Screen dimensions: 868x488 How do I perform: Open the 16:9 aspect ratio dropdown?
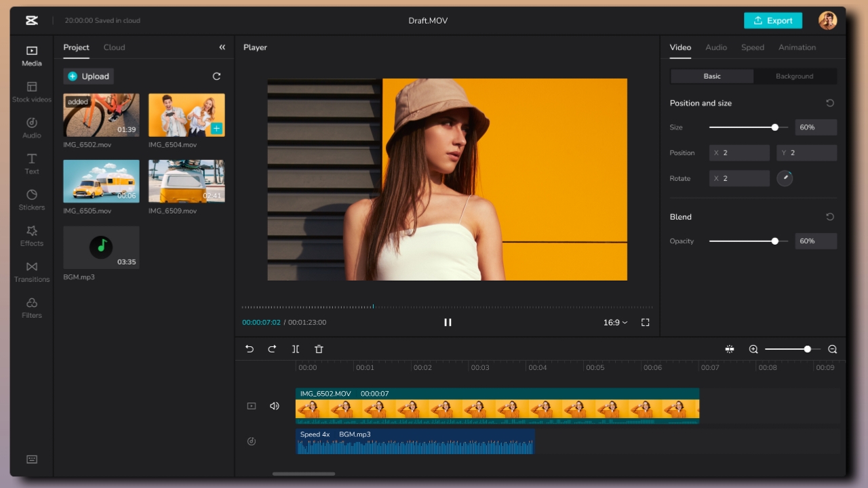click(615, 323)
